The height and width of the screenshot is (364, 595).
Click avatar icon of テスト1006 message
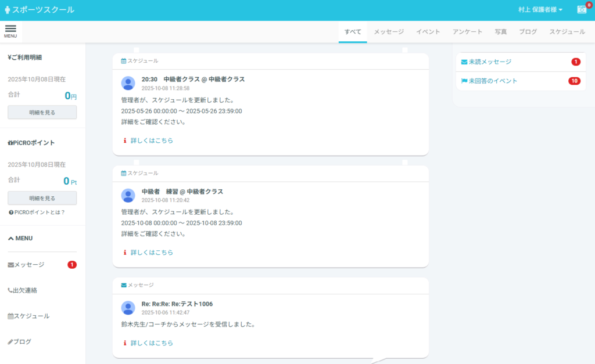(128, 308)
